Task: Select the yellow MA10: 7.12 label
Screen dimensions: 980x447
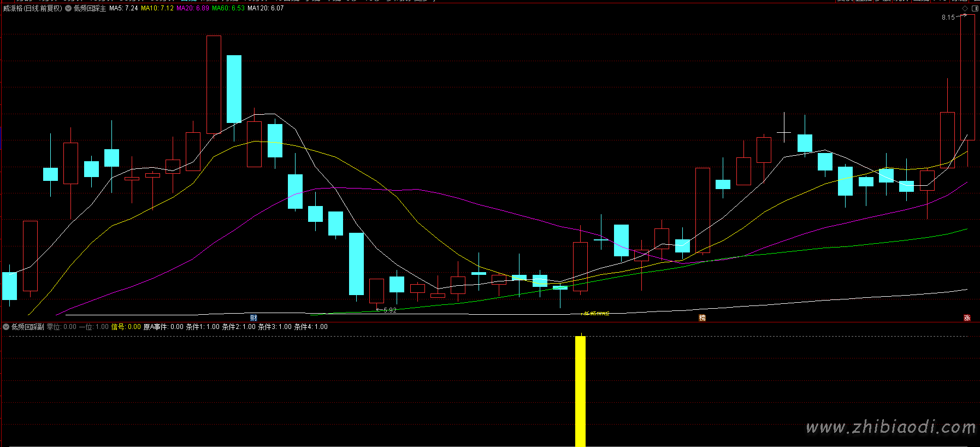Action: click(x=157, y=9)
